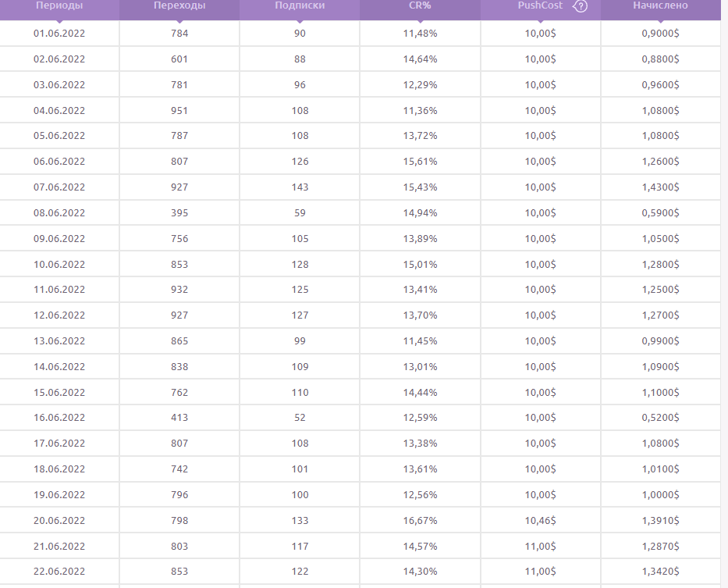Image resolution: width=728 pixels, height=588 pixels.
Task: Click the 395 transitions value
Action: [x=179, y=213]
